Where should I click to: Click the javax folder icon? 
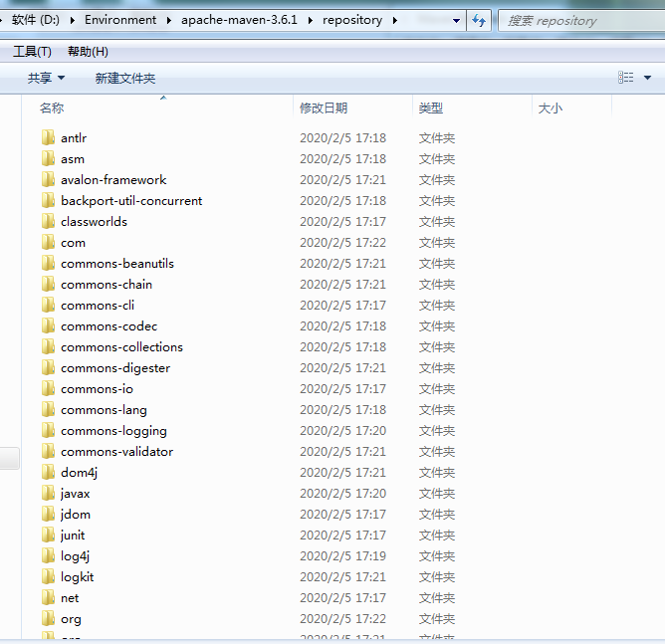[x=48, y=493]
